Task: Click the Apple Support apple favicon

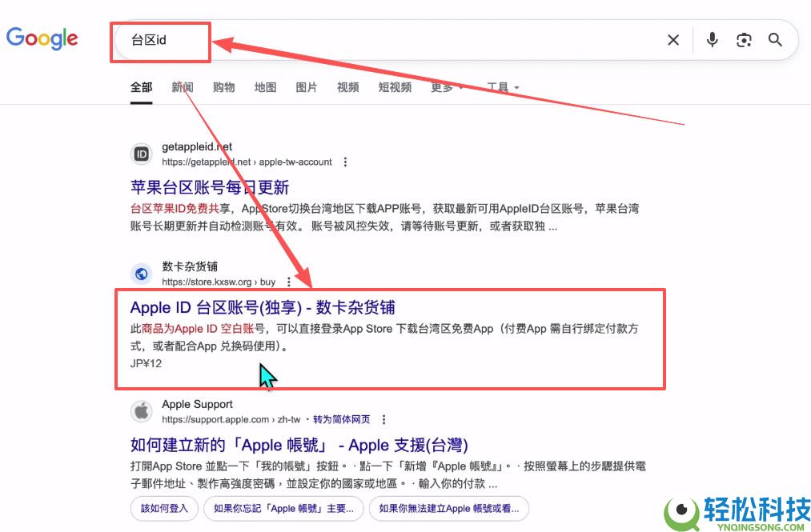Action: click(x=141, y=411)
